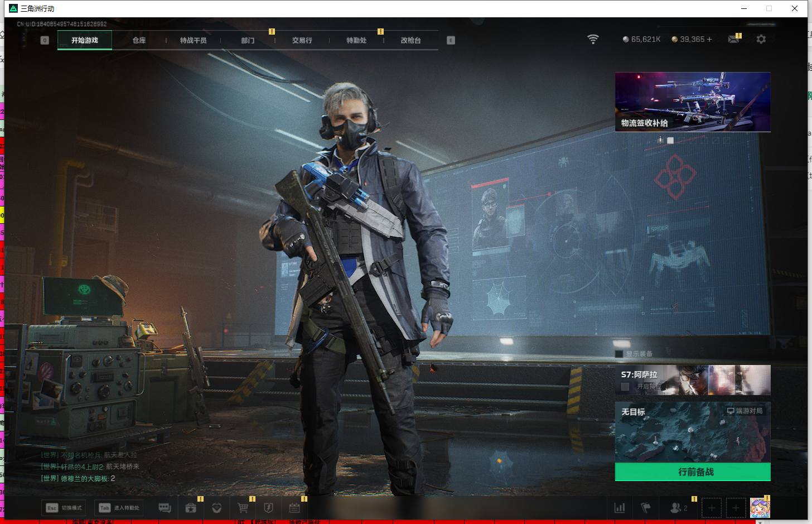This screenshot has height=524, width=812.
Task: Open the flags icon
Action: [646, 508]
